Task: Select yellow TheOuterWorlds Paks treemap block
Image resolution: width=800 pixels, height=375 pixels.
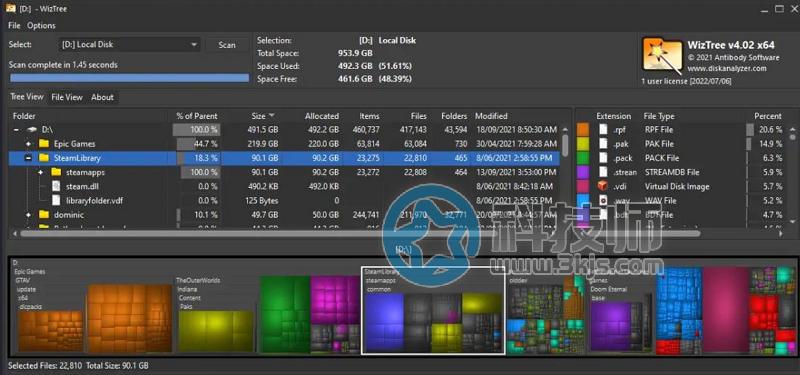Action: (216, 331)
